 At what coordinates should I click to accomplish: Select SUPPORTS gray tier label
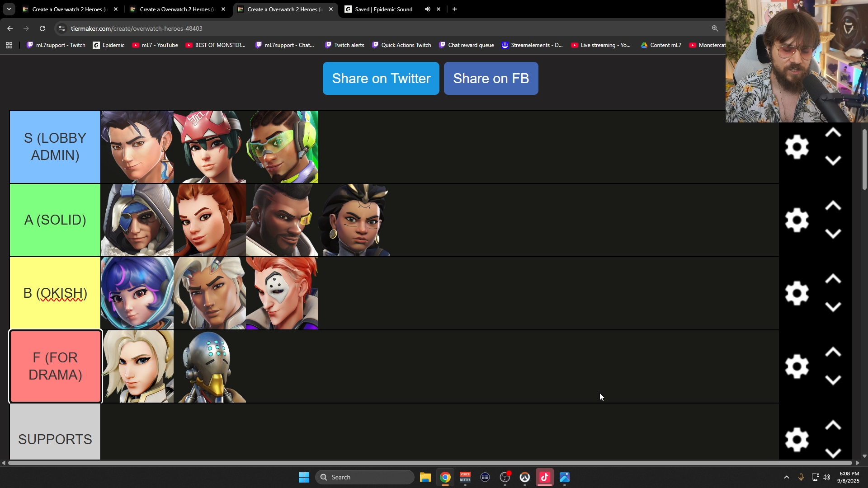pyautogui.click(x=55, y=432)
